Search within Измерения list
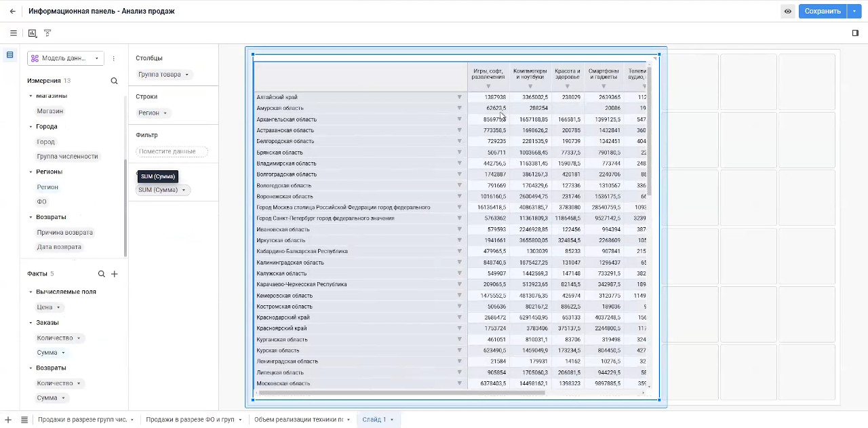This screenshot has width=868, height=428. tap(114, 81)
